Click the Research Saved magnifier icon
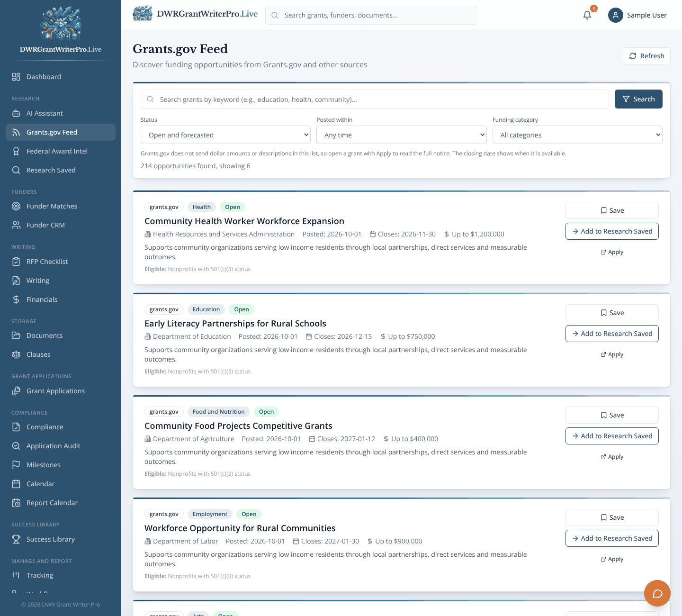This screenshot has width=682, height=616. coord(16,170)
